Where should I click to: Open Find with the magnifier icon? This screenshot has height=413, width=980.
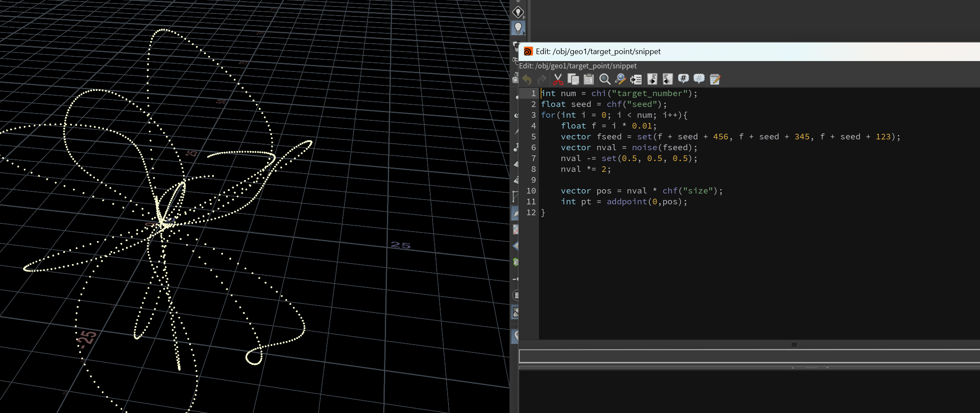click(x=605, y=79)
